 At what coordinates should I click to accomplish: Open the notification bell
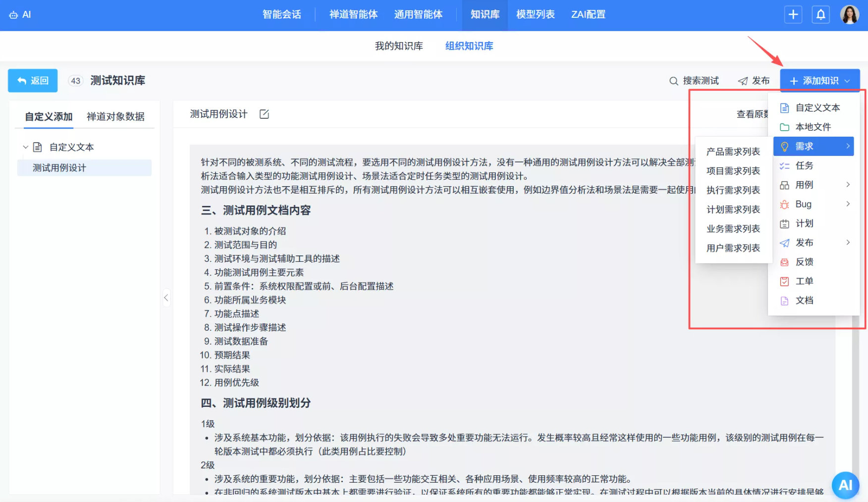pos(821,14)
